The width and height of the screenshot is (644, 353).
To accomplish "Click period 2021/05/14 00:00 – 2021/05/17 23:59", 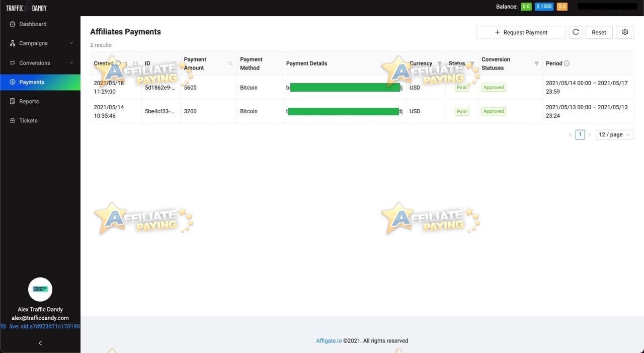I will click(x=587, y=88).
